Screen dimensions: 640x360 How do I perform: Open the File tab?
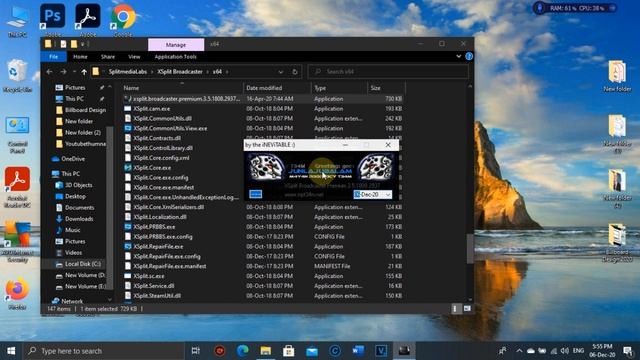53,57
